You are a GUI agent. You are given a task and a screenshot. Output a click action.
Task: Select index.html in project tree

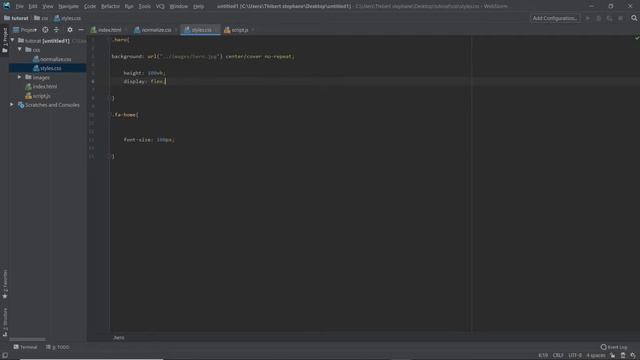(41, 86)
